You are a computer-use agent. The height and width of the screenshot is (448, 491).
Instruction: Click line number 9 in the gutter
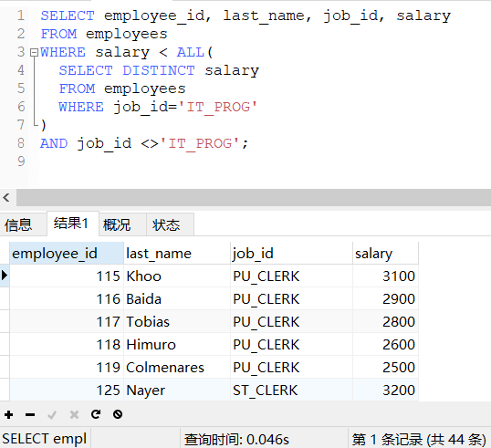click(x=21, y=161)
